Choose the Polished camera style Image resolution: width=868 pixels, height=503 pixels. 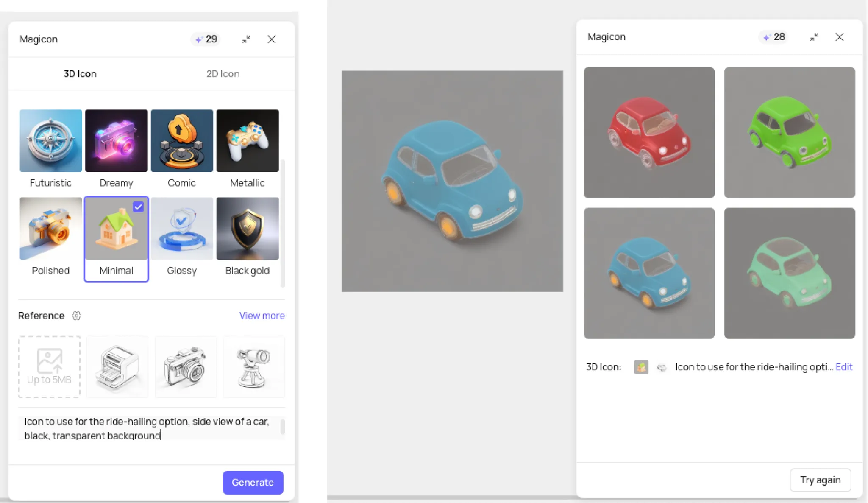point(50,229)
